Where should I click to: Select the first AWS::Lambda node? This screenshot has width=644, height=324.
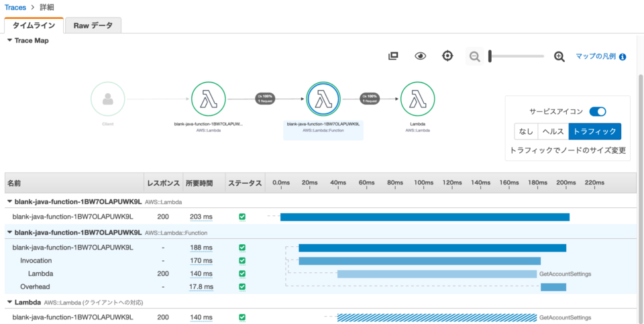click(x=209, y=99)
